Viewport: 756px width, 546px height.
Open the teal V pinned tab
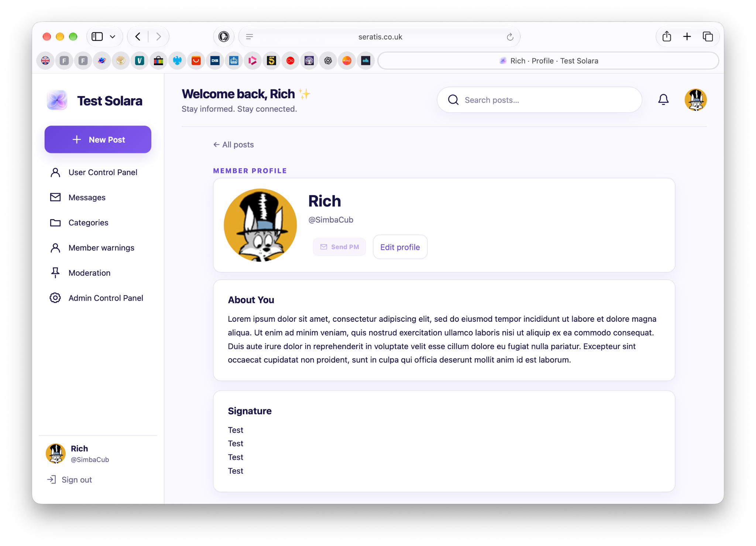tap(140, 61)
